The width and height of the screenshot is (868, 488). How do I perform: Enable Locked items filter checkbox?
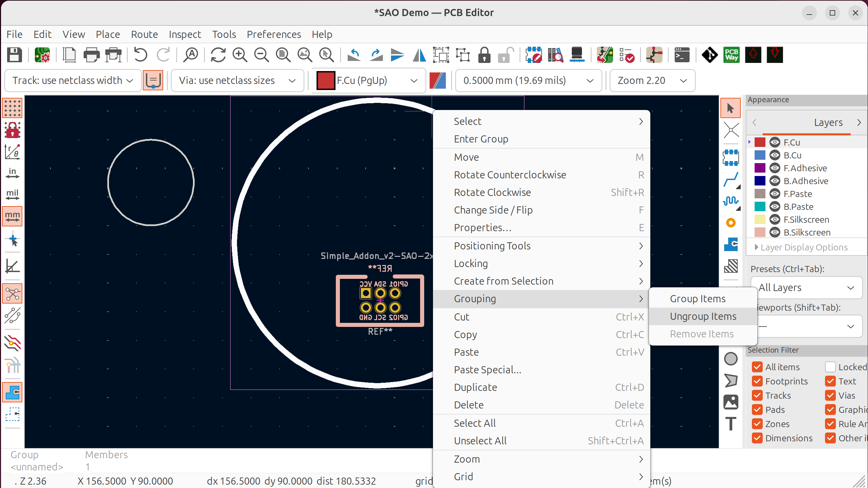(830, 367)
